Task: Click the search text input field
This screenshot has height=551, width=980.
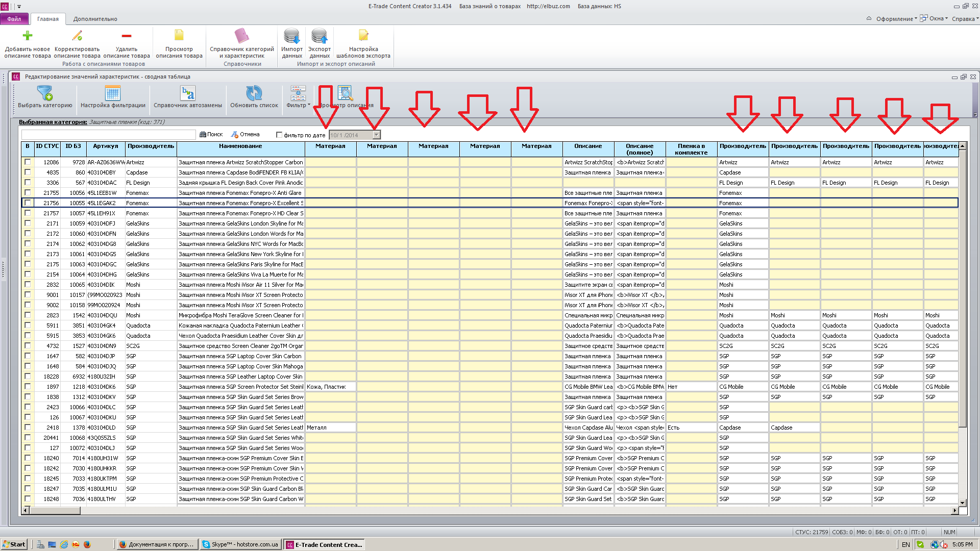Action: click(108, 135)
